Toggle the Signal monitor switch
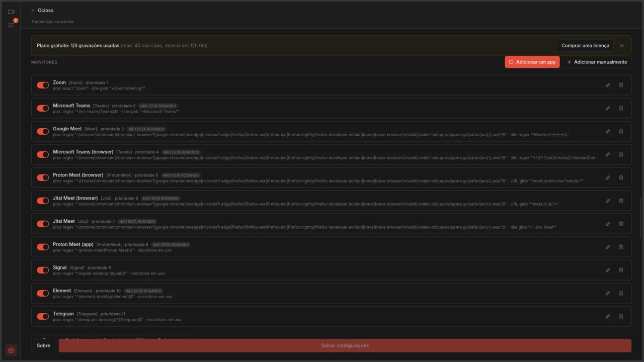644x362 pixels. (43, 270)
